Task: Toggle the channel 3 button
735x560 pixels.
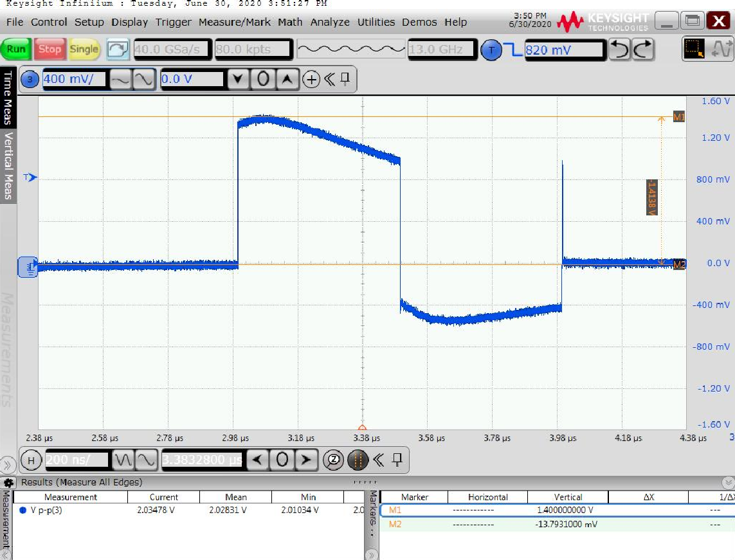Action: [x=30, y=79]
